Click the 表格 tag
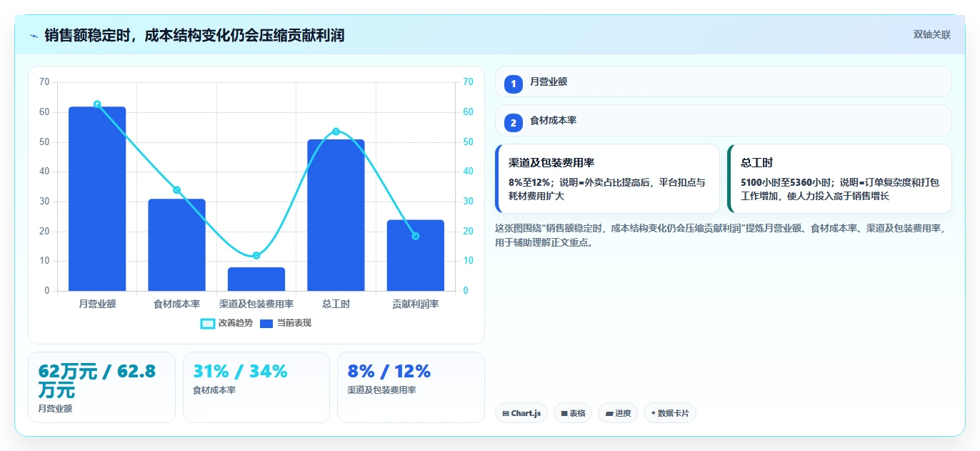 573,413
